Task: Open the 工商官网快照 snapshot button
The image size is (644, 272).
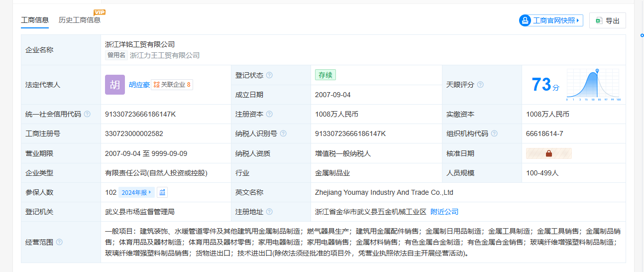Action: (550, 20)
